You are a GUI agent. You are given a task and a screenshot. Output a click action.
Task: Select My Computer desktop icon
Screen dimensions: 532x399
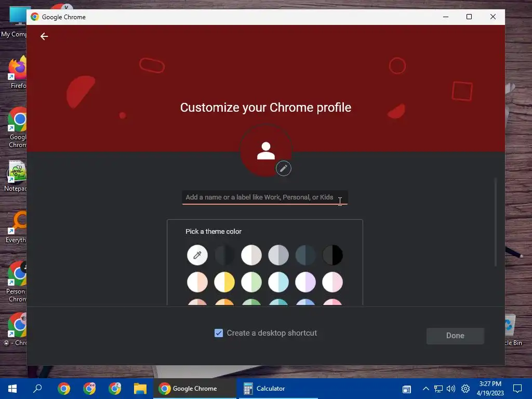[x=14, y=22]
